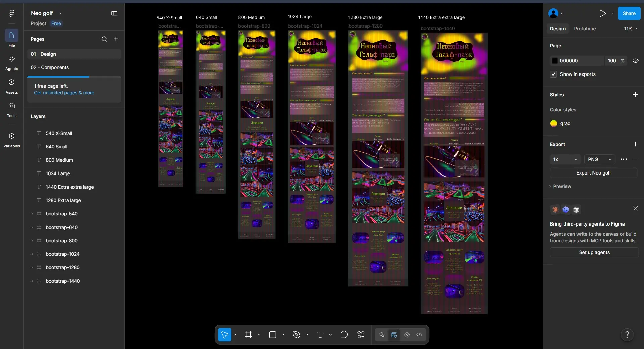Search pages with the magnifier icon
This screenshot has width=644, height=349.
coord(104,39)
